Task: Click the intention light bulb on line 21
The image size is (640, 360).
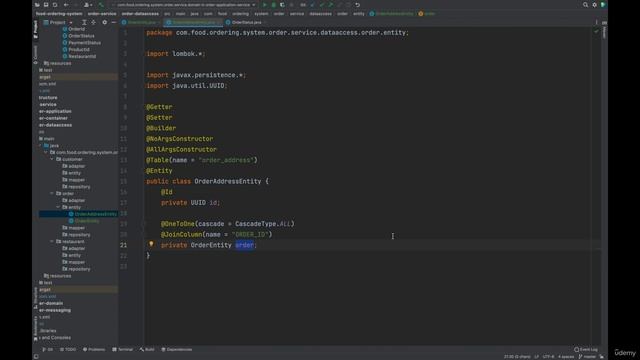Action: pos(151,244)
